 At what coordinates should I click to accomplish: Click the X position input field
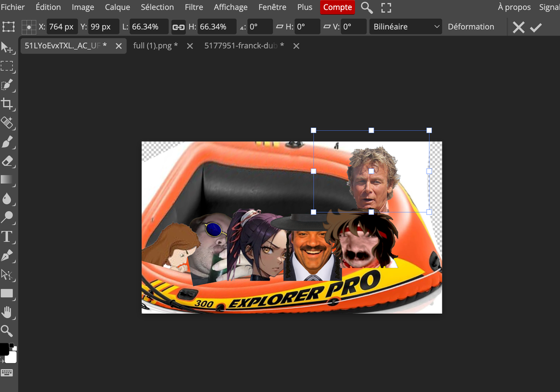pos(61,27)
